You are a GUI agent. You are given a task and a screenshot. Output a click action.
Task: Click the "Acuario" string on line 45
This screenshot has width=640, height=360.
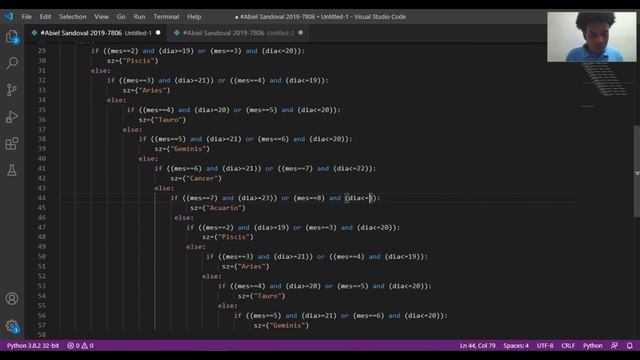pos(224,208)
